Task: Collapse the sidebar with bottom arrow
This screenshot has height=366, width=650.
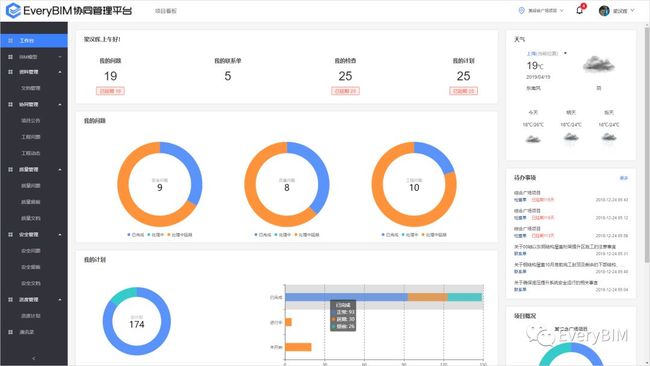Action: (x=34, y=359)
